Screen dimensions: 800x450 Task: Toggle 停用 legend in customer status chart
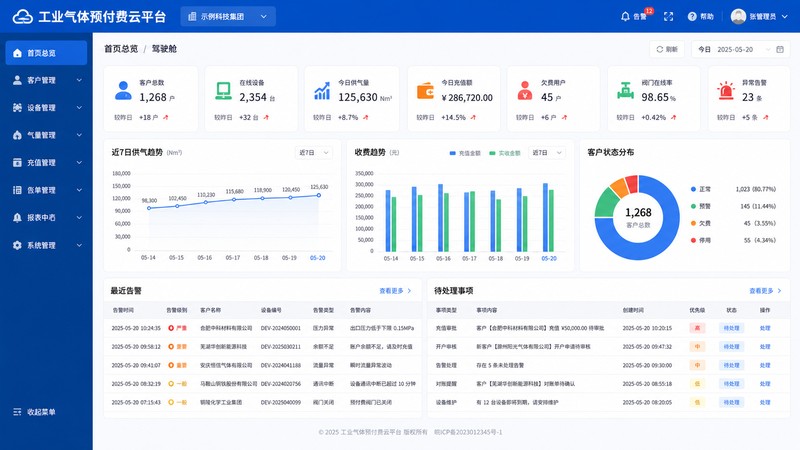701,240
